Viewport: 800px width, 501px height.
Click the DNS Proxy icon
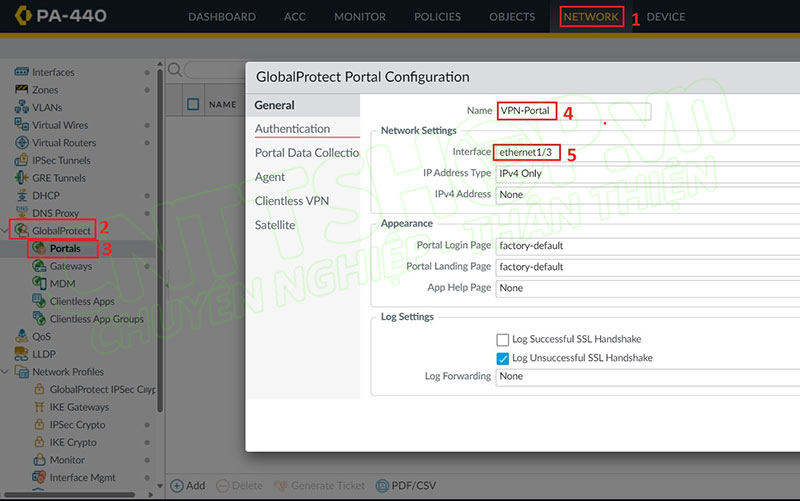[x=21, y=212]
